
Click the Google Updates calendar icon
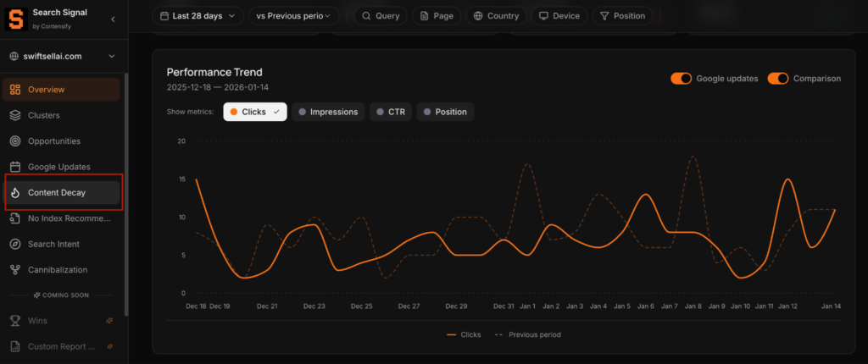pos(14,167)
